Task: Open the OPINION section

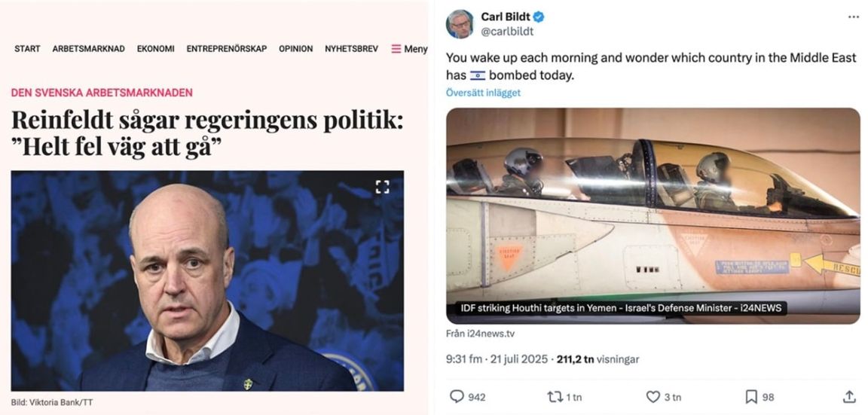Action: pyautogui.click(x=295, y=49)
